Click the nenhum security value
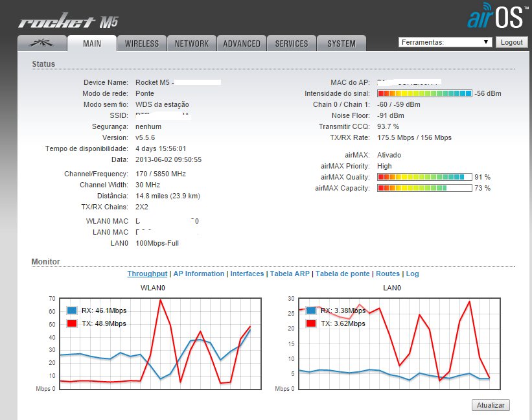This screenshot has width=532, height=420. tap(148, 126)
